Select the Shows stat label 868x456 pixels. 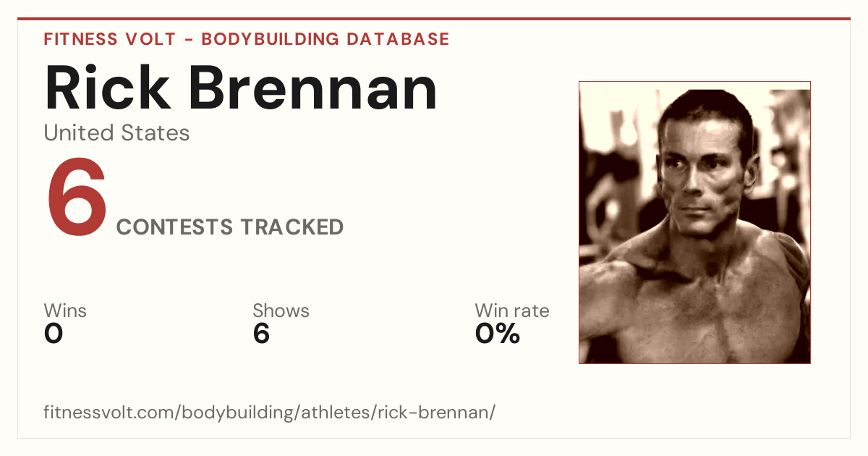pyautogui.click(x=281, y=311)
